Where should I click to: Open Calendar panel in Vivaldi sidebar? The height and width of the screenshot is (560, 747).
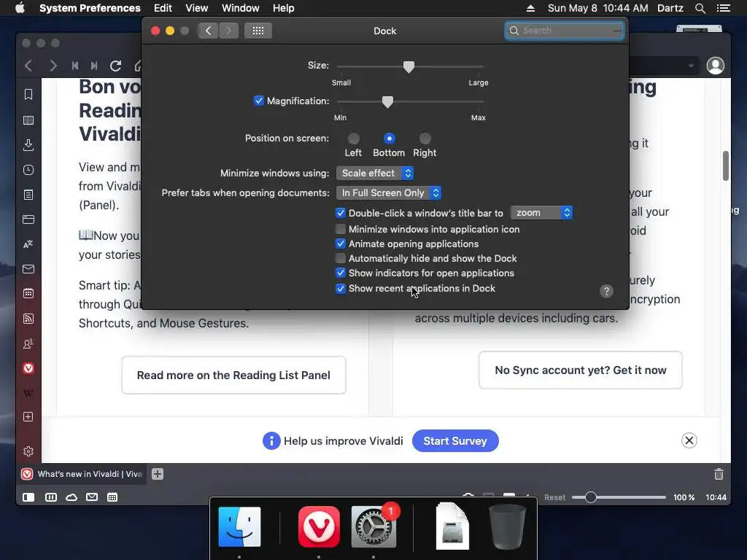[x=28, y=293]
